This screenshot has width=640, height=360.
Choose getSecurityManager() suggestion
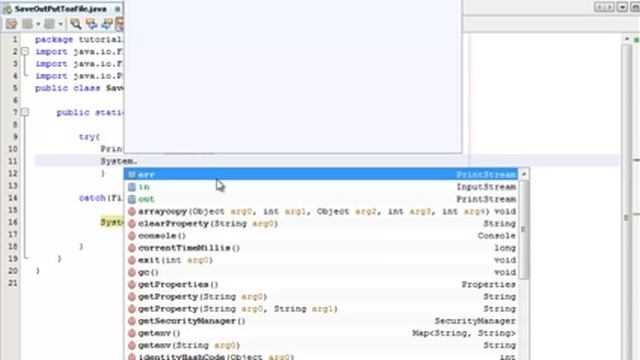point(321,321)
